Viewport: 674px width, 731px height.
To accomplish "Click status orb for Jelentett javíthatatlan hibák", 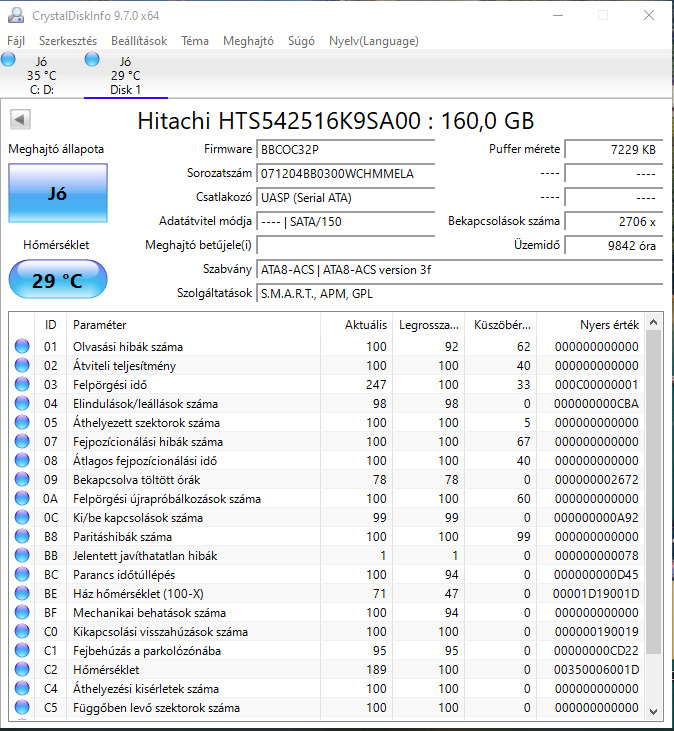I will [x=22, y=556].
